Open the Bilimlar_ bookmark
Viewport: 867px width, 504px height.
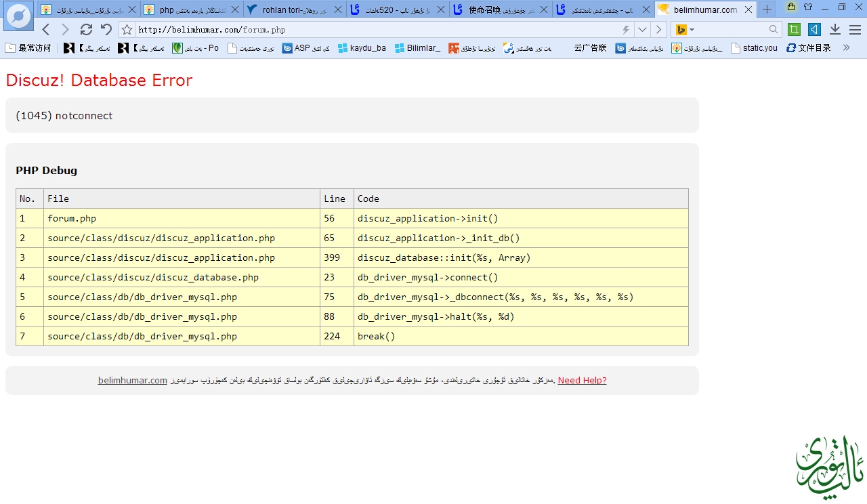(418, 48)
